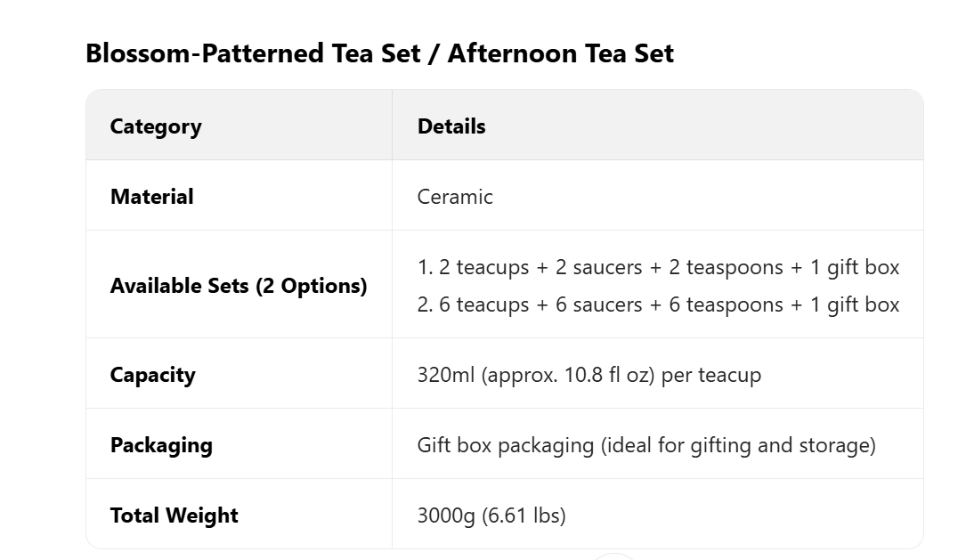Viewport: 966px width, 560px height.
Task: Select the Total Weight row label
Action: [x=175, y=515]
